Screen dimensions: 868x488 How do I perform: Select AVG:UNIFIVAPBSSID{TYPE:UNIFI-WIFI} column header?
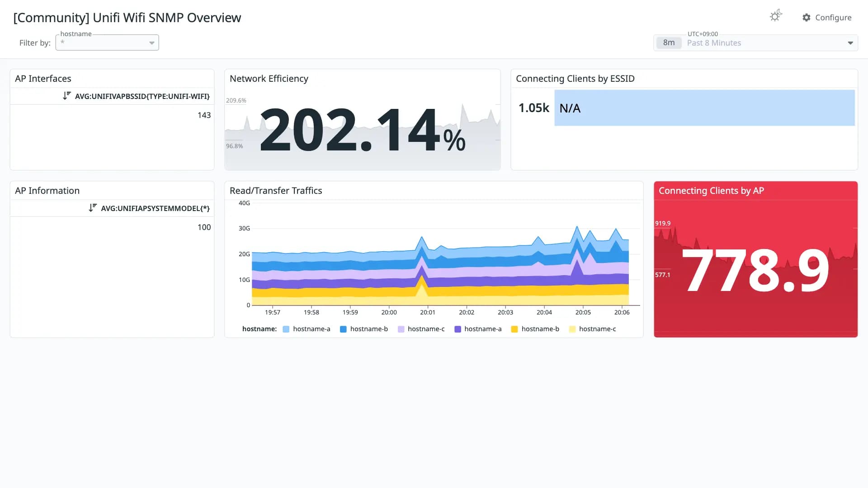click(142, 96)
